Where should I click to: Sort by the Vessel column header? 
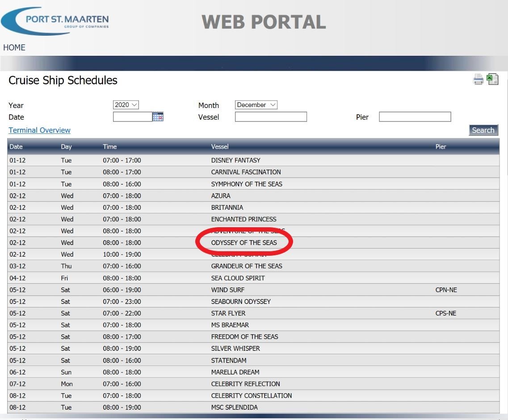[x=220, y=146]
